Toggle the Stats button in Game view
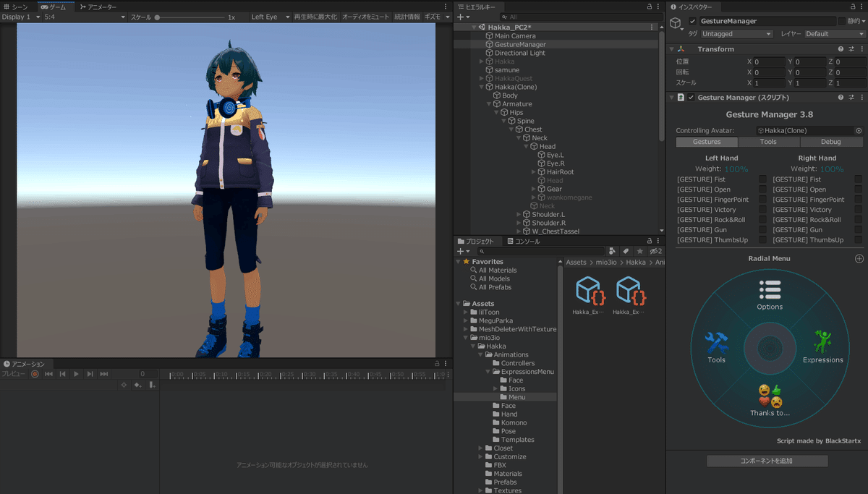 (407, 17)
